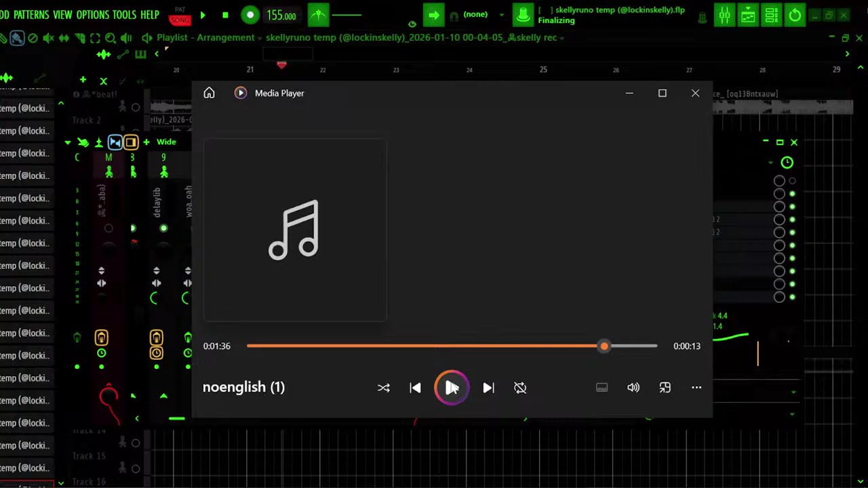Image resolution: width=868 pixels, height=488 pixels.
Task: Switch to PAT pattern mode
Action: coord(180,9)
